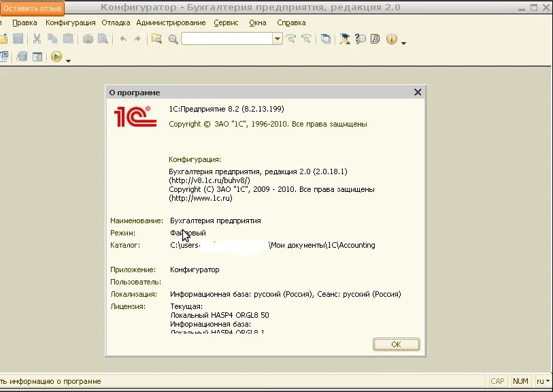Click the Информационная база: русский (Россия) text

tap(241, 294)
